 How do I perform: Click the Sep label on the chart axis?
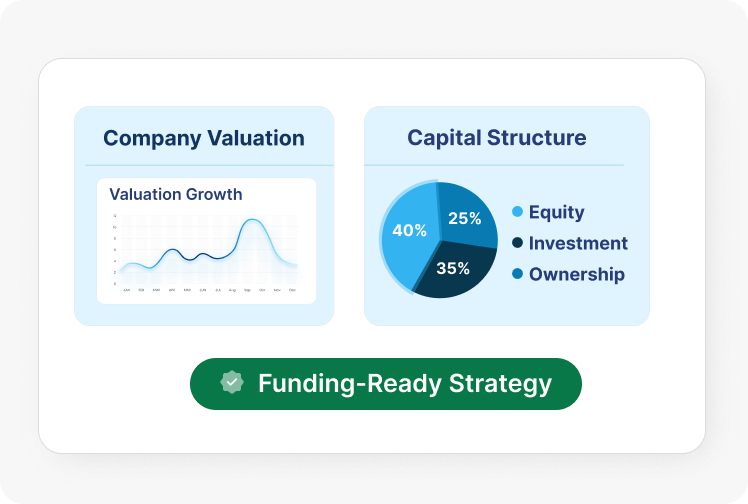coord(247,290)
